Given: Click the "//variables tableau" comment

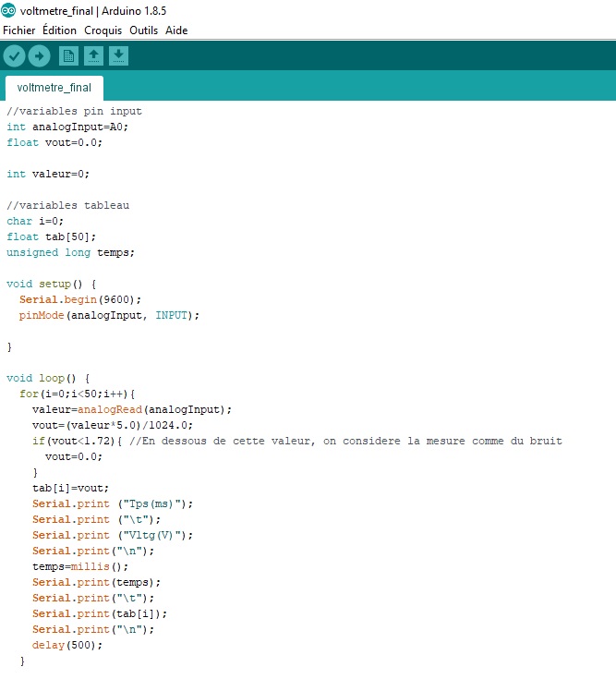Looking at the screenshot, I should [x=67, y=205].
